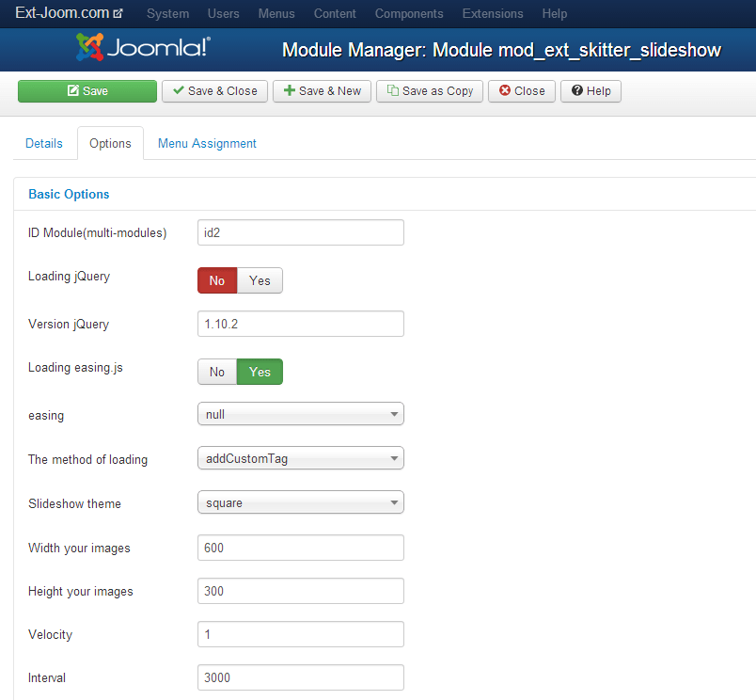The image size is (756, 700).
Task: Click The method of loading label
Action: coord(87,459)
